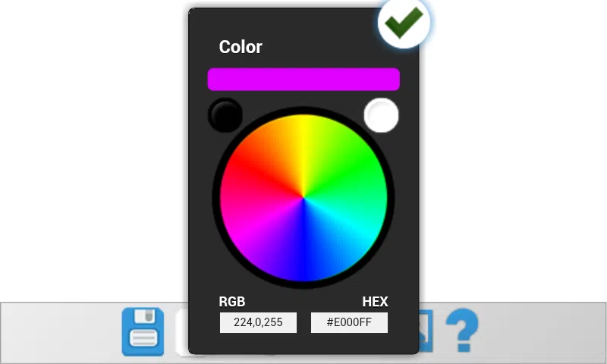
Task: Click the partially hidden image icon beside help
Action: pos(426,331)
